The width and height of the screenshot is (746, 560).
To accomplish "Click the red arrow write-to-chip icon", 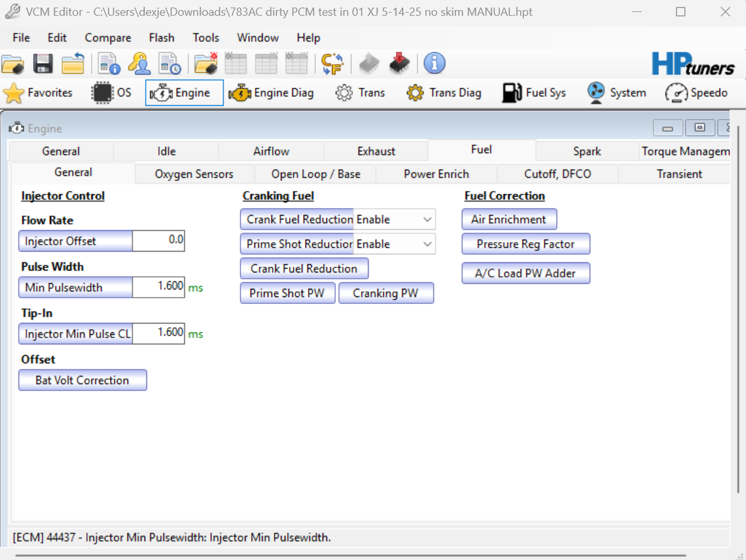I will coord(399,64).
